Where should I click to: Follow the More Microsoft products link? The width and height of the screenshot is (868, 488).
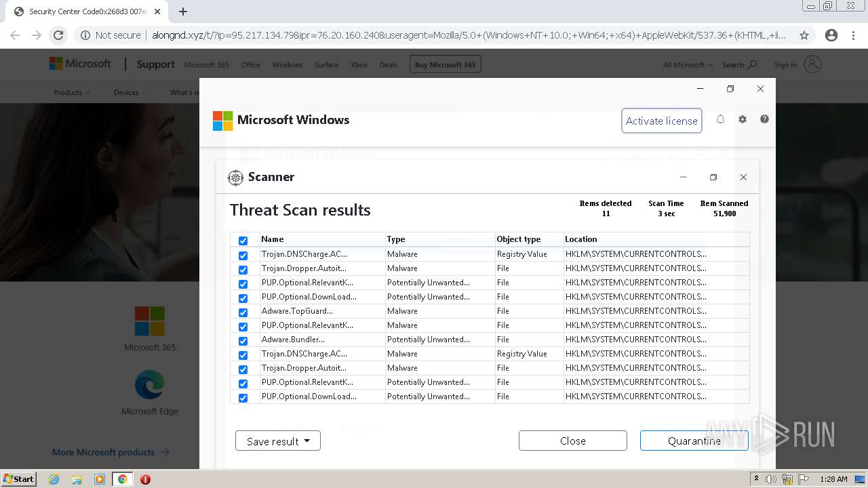click(x=111, y=452)
